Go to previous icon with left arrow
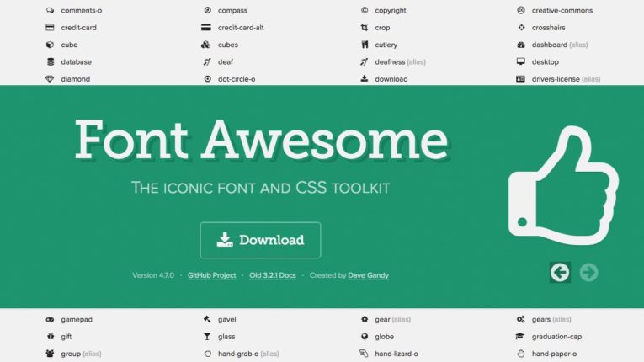644x362 pixels. pos(560,272)
